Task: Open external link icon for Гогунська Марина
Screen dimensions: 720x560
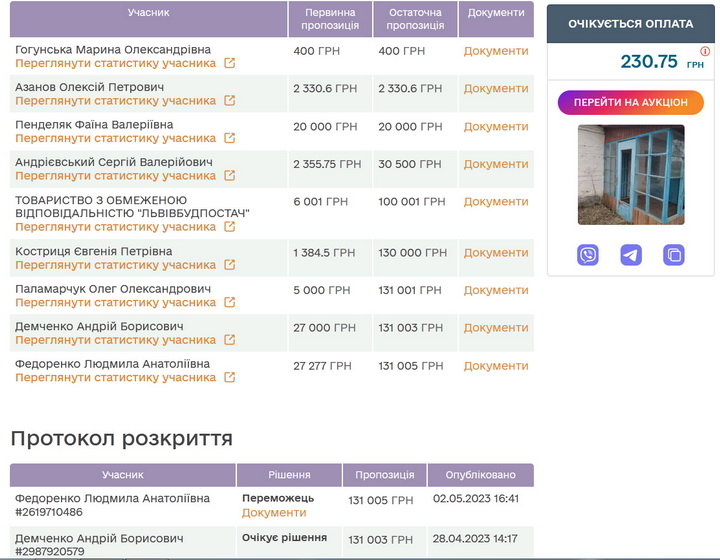Action: (x=230, y=63)
